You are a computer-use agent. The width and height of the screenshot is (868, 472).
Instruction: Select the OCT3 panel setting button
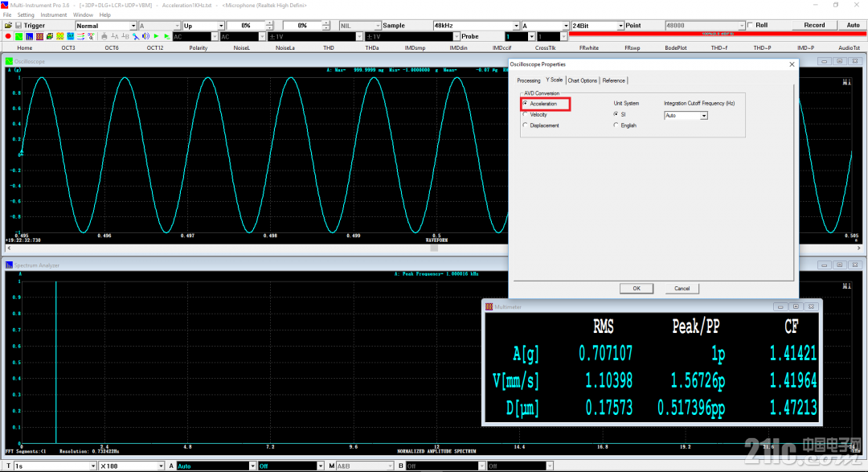68,48
